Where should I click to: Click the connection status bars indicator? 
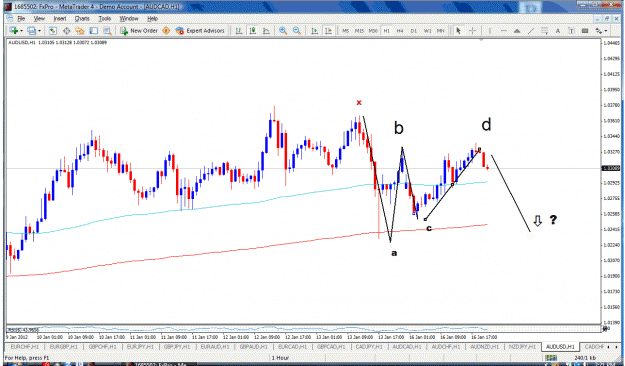click(x=551, y=358)
